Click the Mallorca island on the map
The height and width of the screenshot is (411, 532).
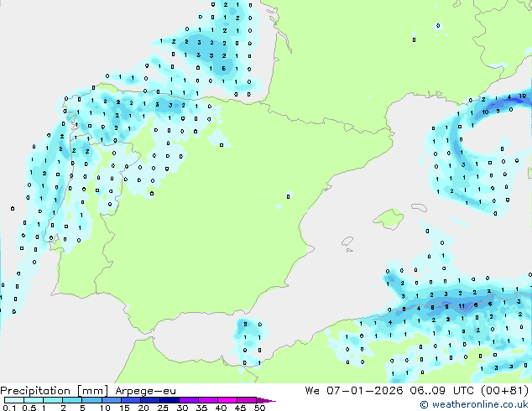pyautogui.click(x=389, y=219)
